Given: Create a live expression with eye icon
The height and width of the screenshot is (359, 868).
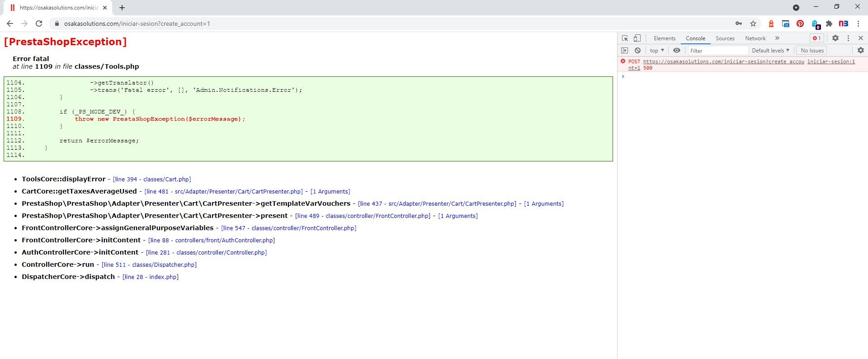Looking at the screenshot, I should click(x=677, y=51).
